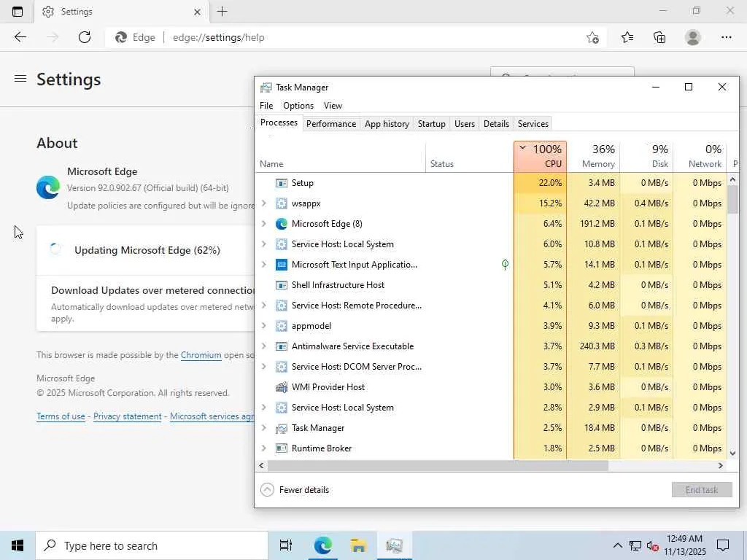The height and width of the screenshot is (560, 747).
Task: Click the Edge address bar URL
Action: (219, 38)
